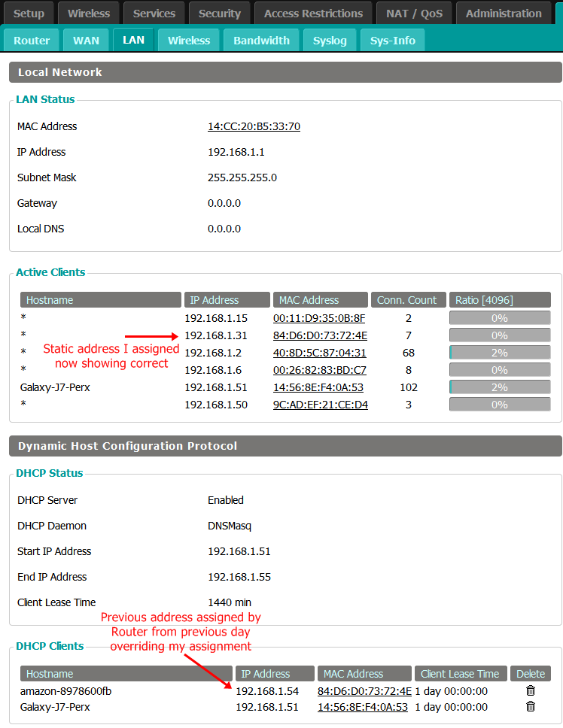Click the Active Clients Hostname column header
The image size is (563, 728).
coord(101,300)
